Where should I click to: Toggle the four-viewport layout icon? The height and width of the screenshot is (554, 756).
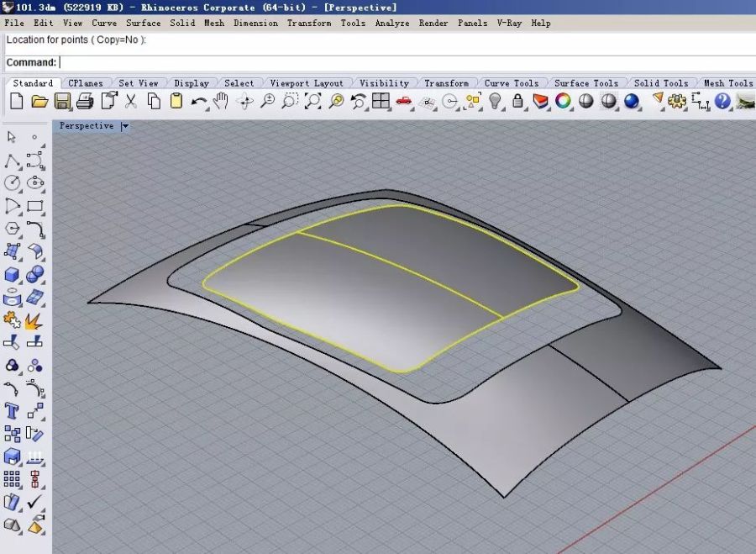point(381,102)
